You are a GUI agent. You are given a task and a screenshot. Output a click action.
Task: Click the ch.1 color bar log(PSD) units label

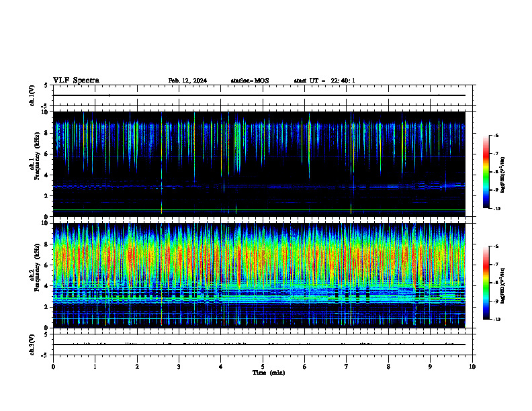tap(504, 175)
